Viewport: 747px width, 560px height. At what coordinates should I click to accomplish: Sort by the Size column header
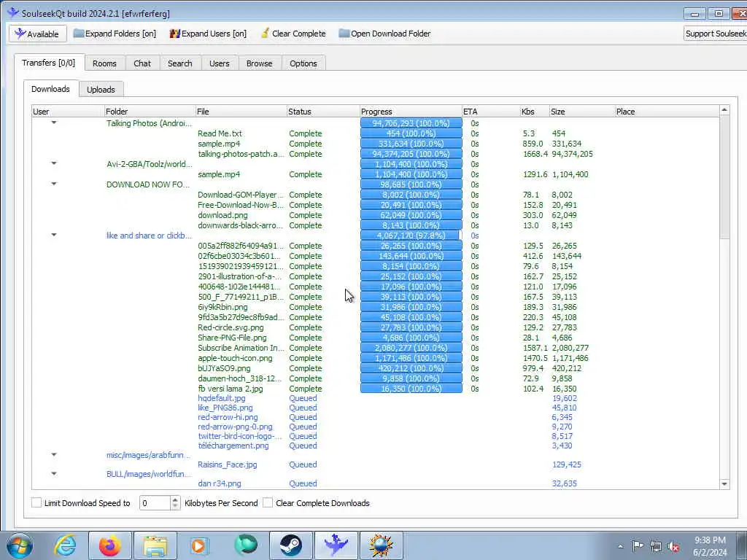[581, 112]
